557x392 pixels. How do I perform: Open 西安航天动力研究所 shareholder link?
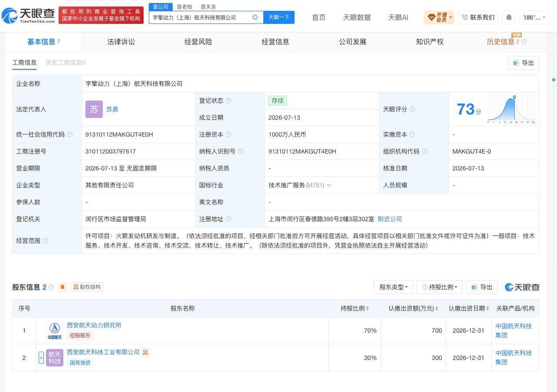tap(94, 325)
